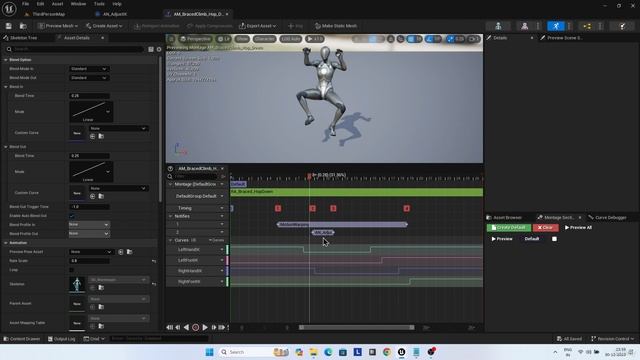Select the highlighted Animation editor mode icon

(x=556, y=26)
